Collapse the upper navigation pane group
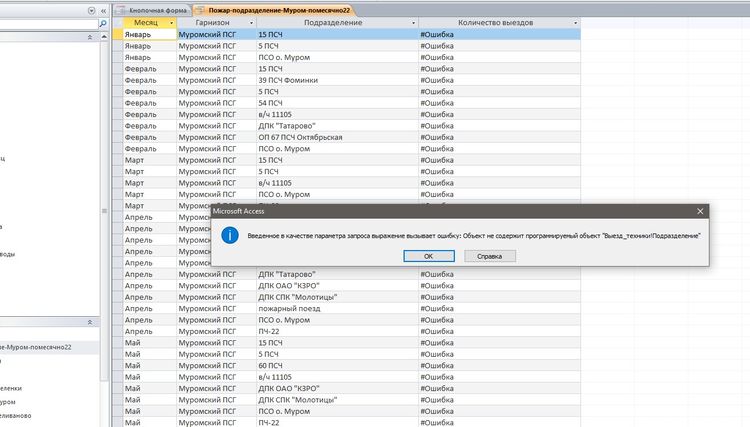Viewport: 750px width, 427px height. 91,36
